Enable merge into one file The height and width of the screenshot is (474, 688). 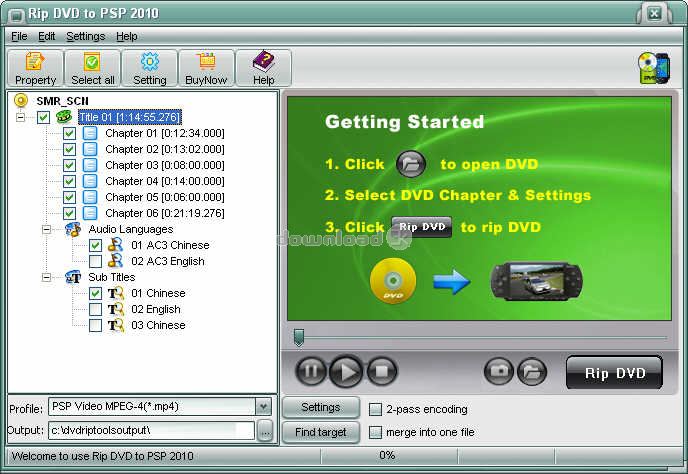376,432
